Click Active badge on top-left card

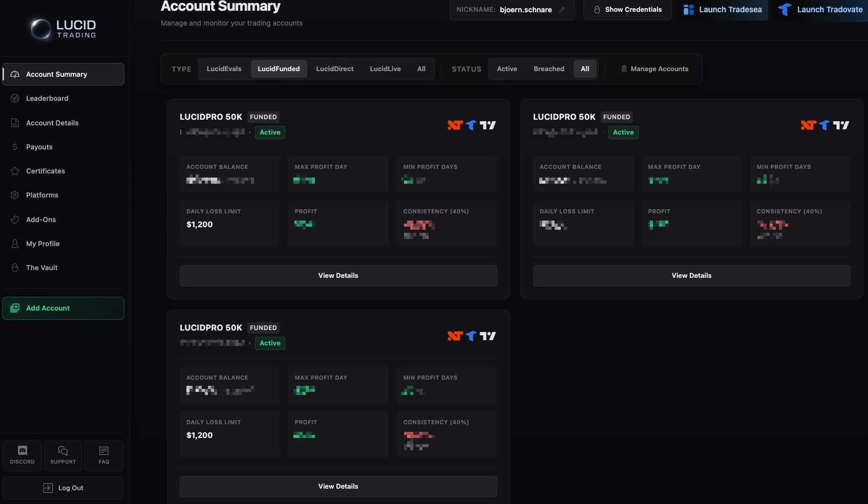click(270, 133)
